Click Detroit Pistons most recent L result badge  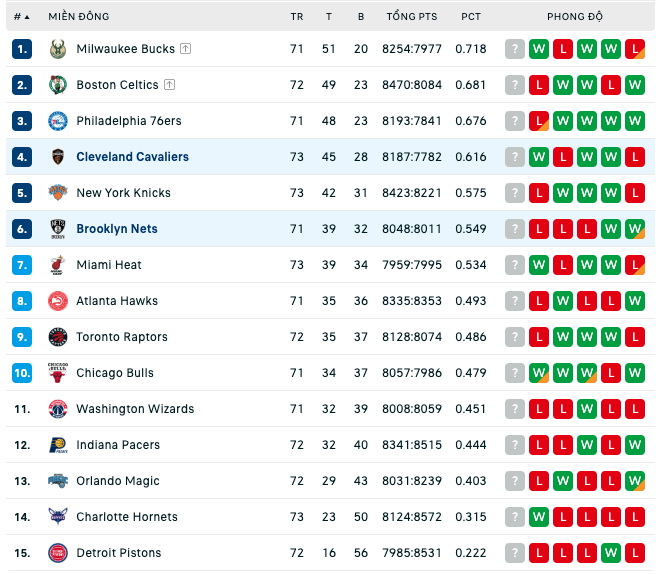[x=635, y=553]
